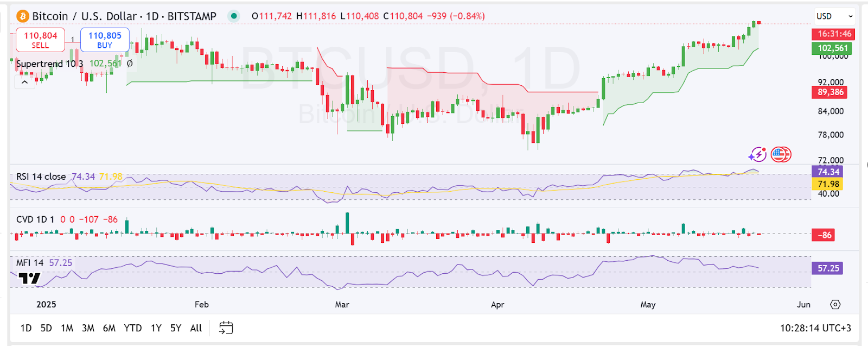Click the 110,804 SELL button
This screenshot has height=346, width=868.
[40, 40]
